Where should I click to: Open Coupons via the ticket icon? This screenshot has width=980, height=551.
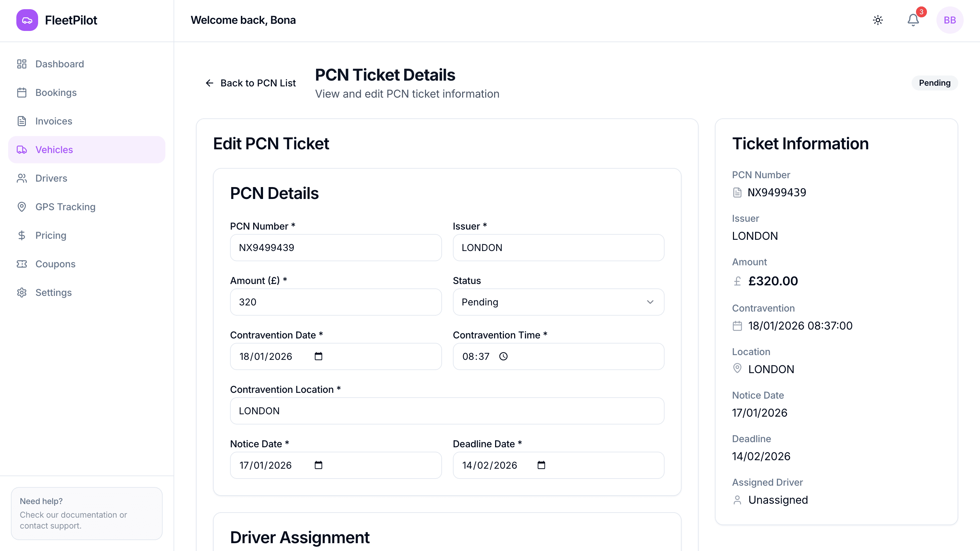click(x=22, y=264)
